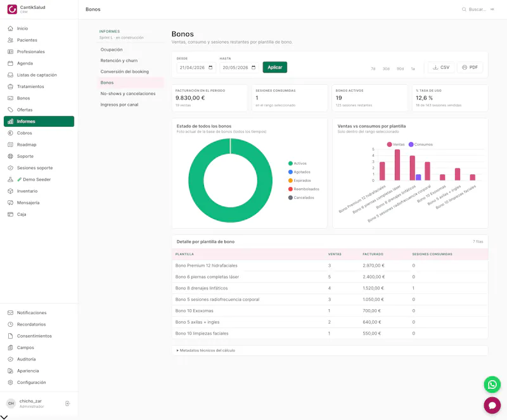Open Auditoría icon in sidebar
The width and height of the screenshot is (507, 420).
[x=10, y=359]
